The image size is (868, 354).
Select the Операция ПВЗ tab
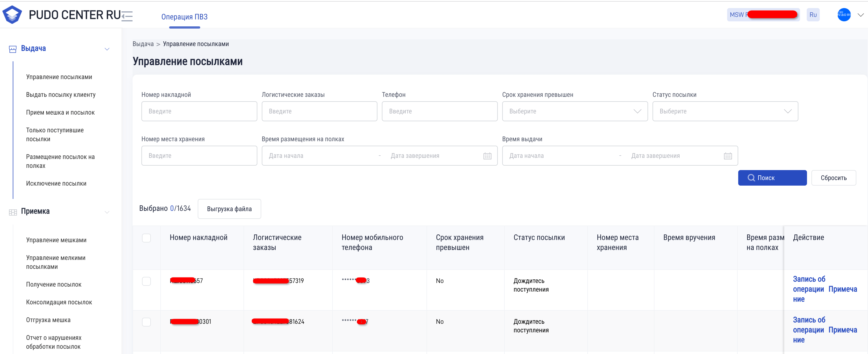coord(184,17)
